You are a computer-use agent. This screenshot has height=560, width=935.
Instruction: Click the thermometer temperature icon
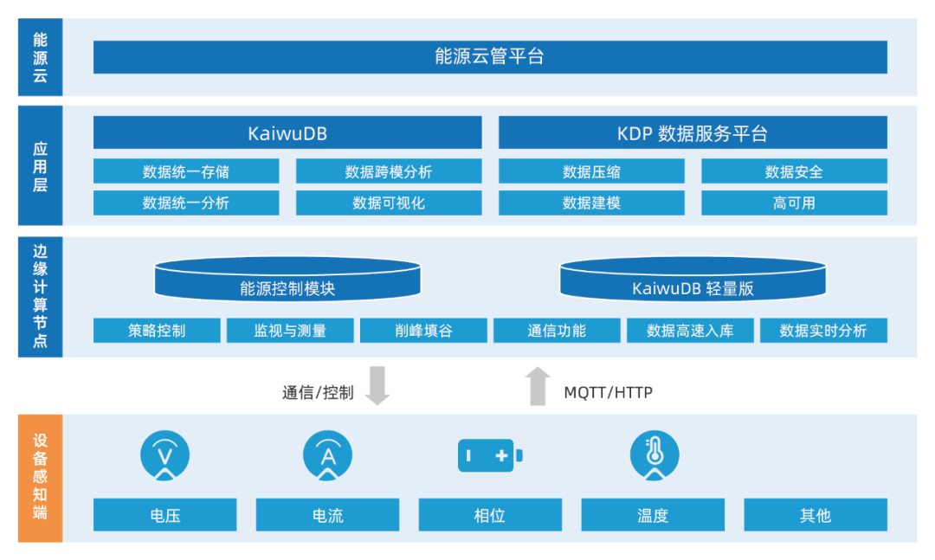[x=654, y=455]
